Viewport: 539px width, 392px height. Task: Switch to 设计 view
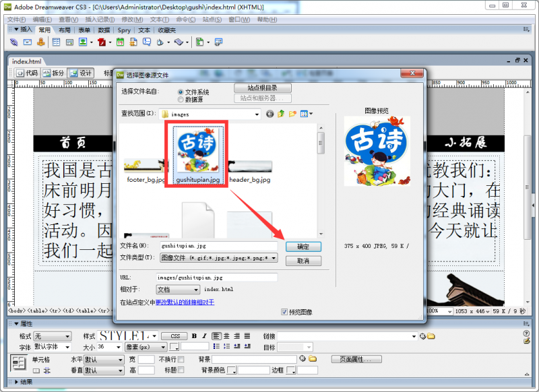tap(81, 73)
